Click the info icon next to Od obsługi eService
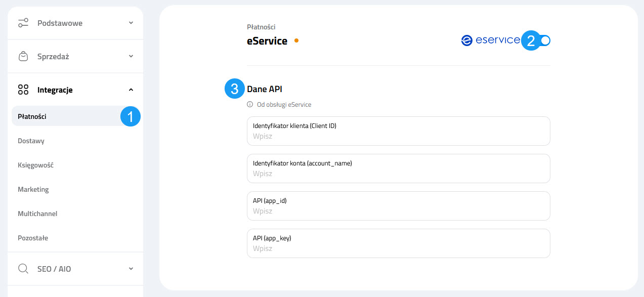The width and height of the screenshot is (644, 297). 249,104
